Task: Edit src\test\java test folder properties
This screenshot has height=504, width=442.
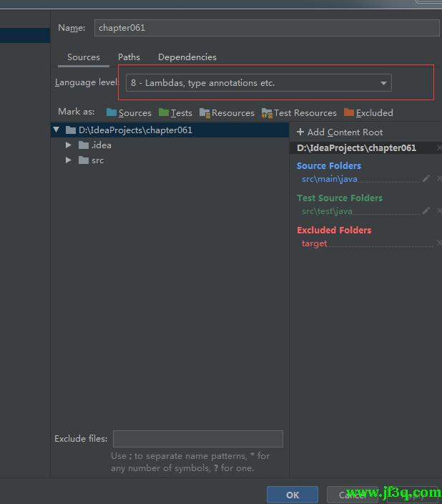Action: click(x=426, y=211)
